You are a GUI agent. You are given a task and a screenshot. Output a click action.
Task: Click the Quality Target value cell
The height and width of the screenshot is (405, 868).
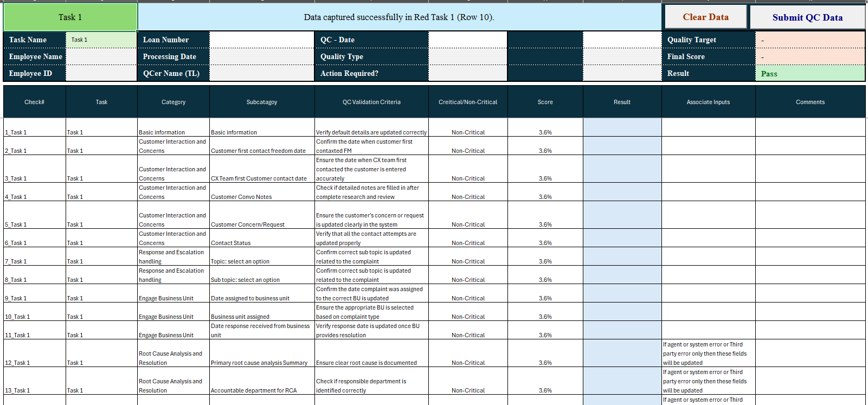pyautogui.click(x=810, y=40)
